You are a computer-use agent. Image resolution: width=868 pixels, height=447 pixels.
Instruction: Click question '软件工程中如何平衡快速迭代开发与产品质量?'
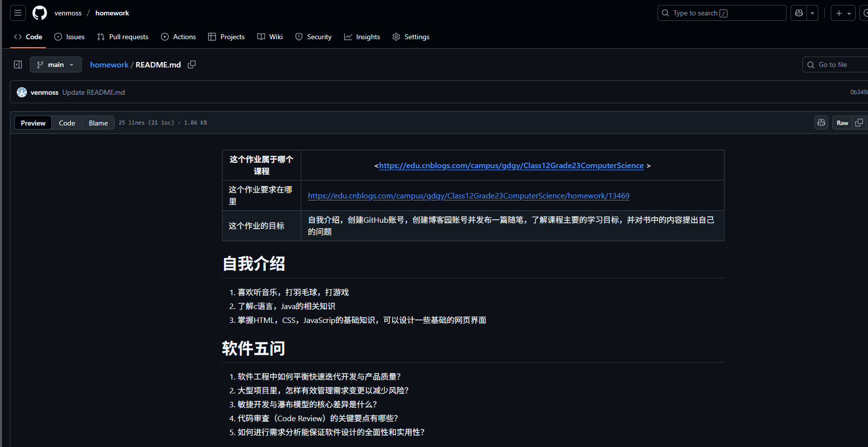pos(319,377)
